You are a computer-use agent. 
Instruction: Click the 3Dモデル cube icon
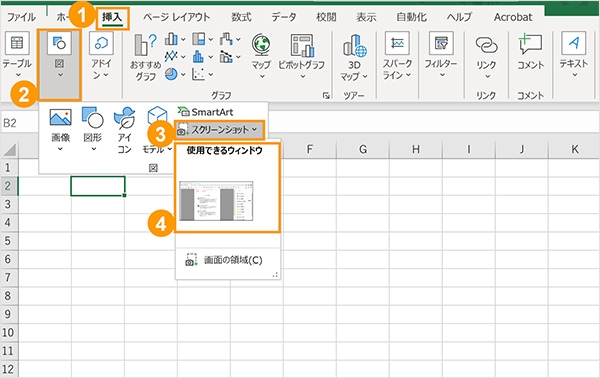click(x=157, y=116)
